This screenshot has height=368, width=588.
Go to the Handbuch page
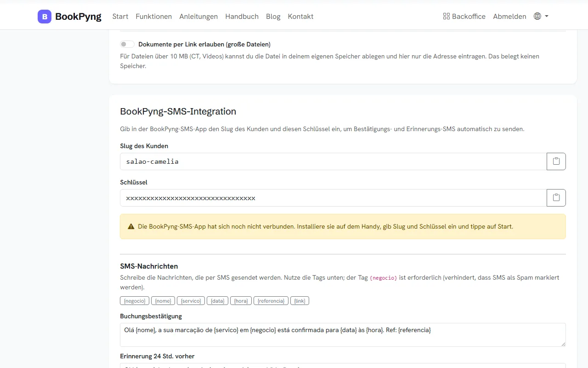242,17
